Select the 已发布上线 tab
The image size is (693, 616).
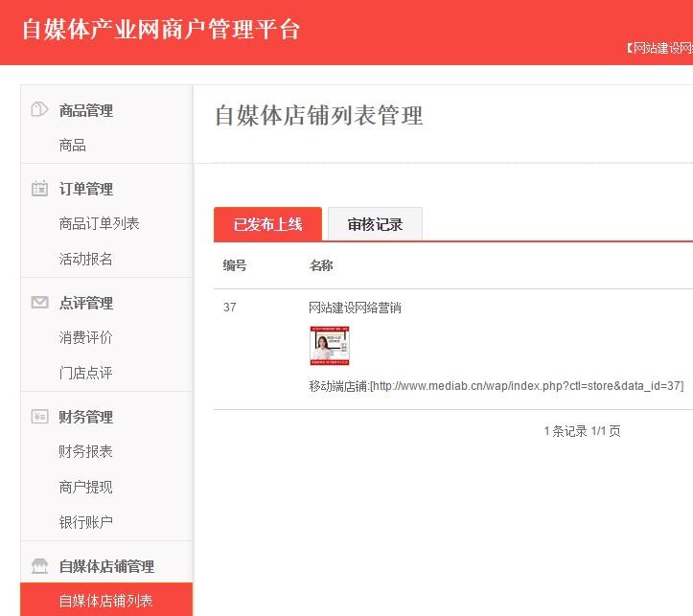coord(267,224)
